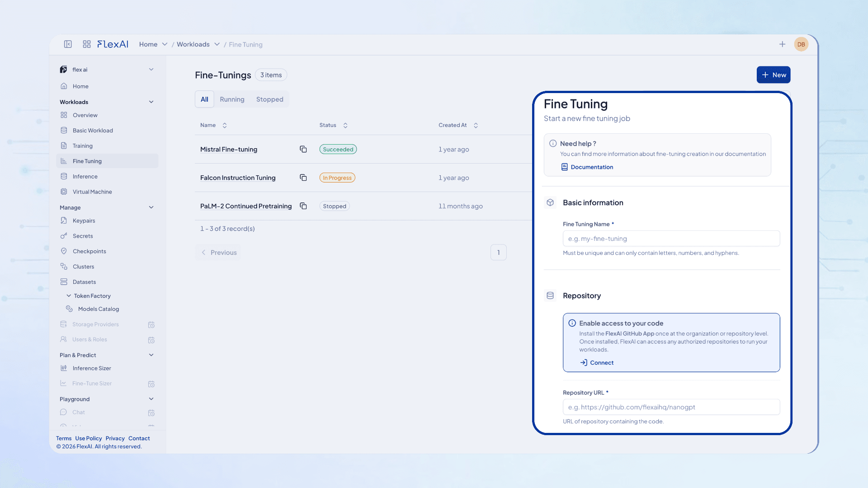This screenshot has width=868, height=488.
Task: Open the Use Policy link
Action: (89, 439)
